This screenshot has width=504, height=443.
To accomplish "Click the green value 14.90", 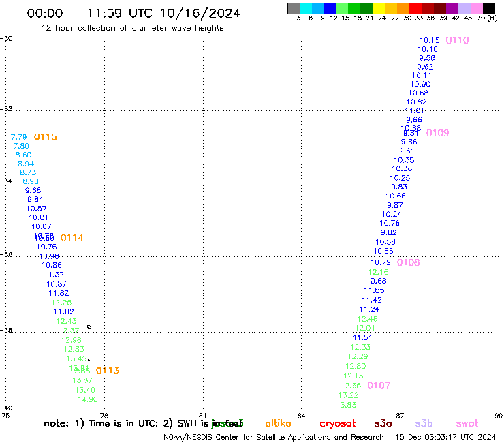I will [88, 399].
